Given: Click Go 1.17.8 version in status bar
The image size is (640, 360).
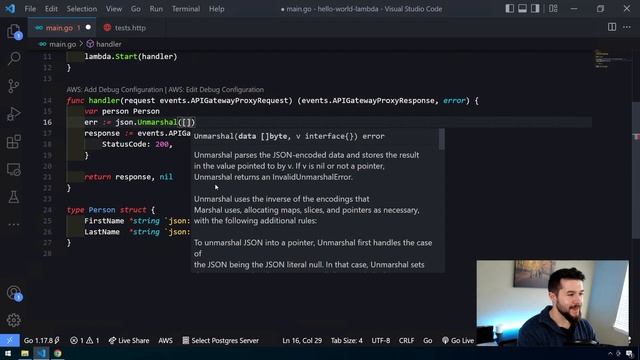Looking at the screenshot, I should point(42,340).
